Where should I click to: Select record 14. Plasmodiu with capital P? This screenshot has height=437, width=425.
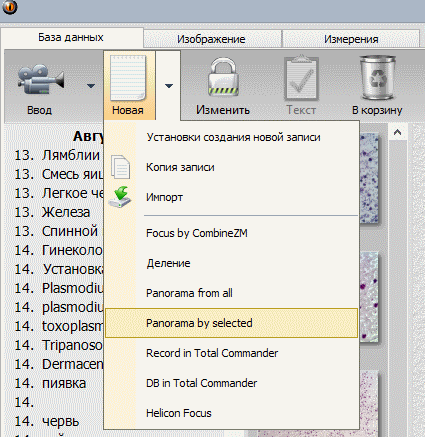[59, 288]
